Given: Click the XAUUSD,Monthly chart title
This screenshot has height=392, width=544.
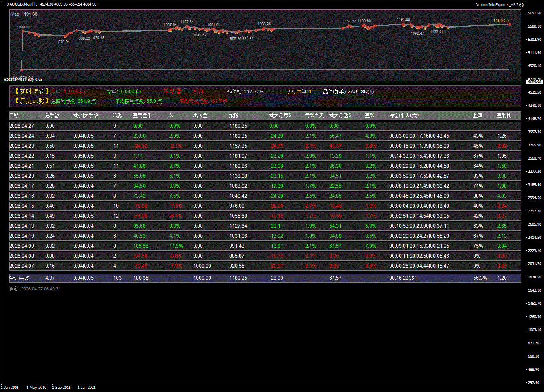Looking at the screenshot, I should [22, 4].
